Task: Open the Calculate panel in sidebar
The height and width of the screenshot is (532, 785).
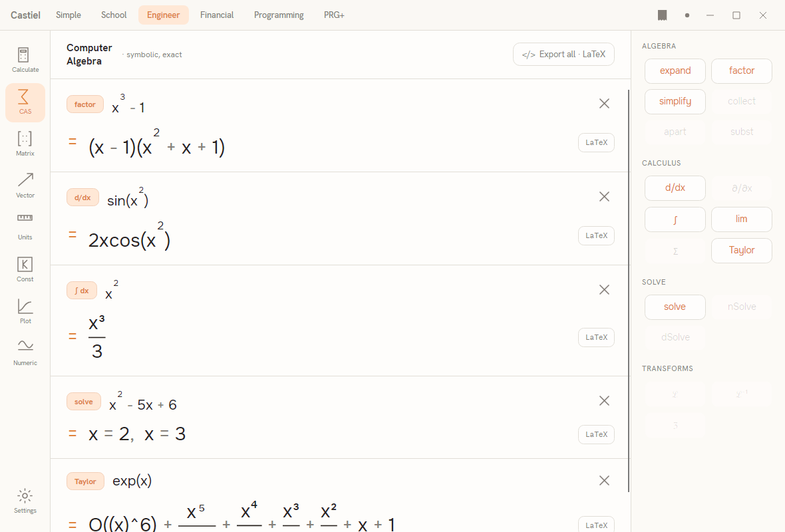Action: coord(25,60)
